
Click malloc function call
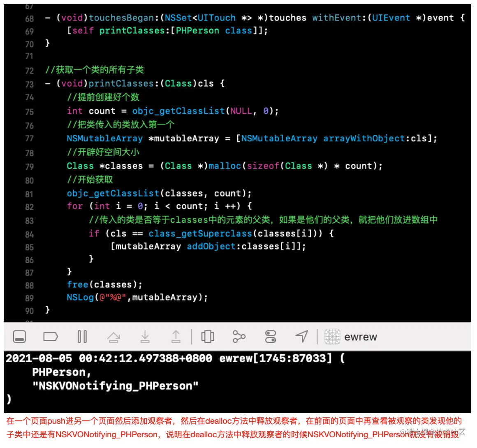pos(225,166)
